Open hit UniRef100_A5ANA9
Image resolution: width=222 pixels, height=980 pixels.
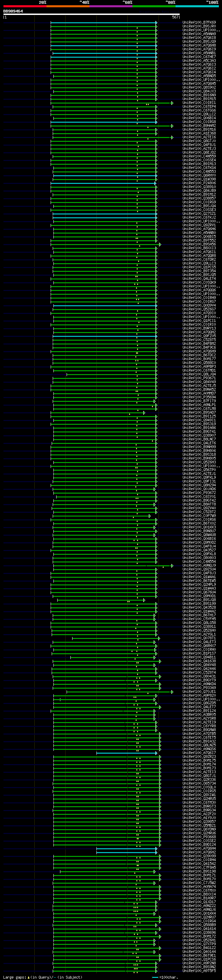(x=199, y=34)
